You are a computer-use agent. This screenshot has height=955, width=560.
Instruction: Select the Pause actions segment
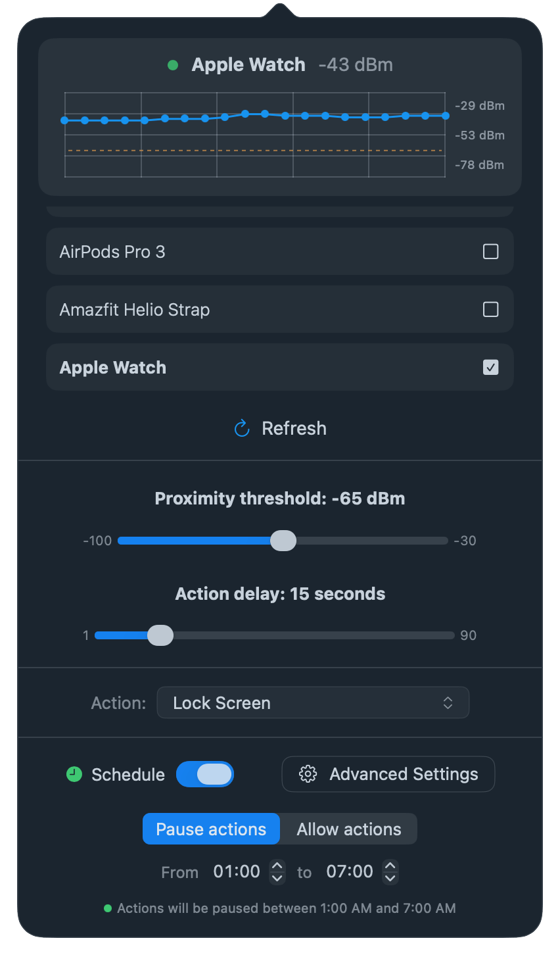(211, 829)
